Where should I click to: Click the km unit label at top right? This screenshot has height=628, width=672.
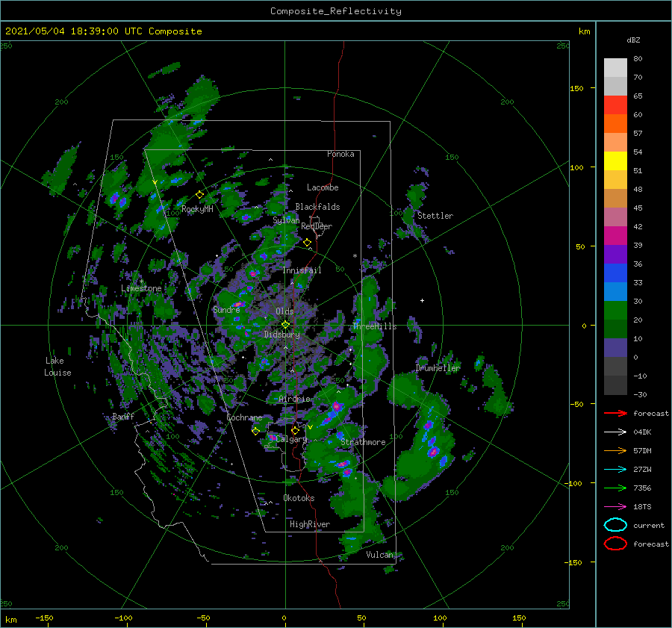[x=584, y=31]
